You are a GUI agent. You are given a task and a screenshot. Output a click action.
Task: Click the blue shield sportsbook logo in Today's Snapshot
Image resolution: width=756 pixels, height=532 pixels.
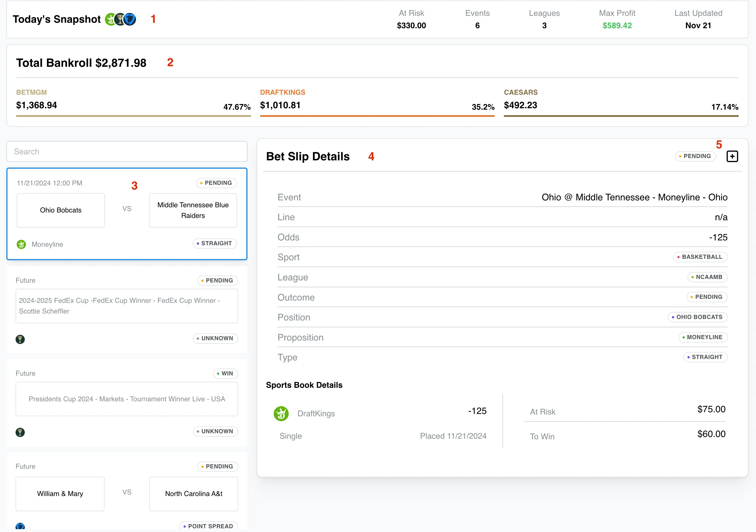[x=130, y=19]
